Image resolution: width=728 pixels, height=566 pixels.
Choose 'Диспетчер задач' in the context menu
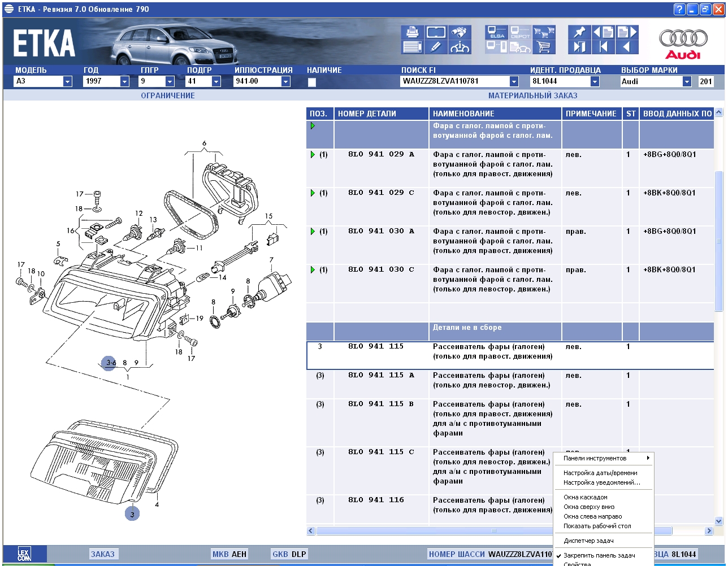tap(588, 541)
